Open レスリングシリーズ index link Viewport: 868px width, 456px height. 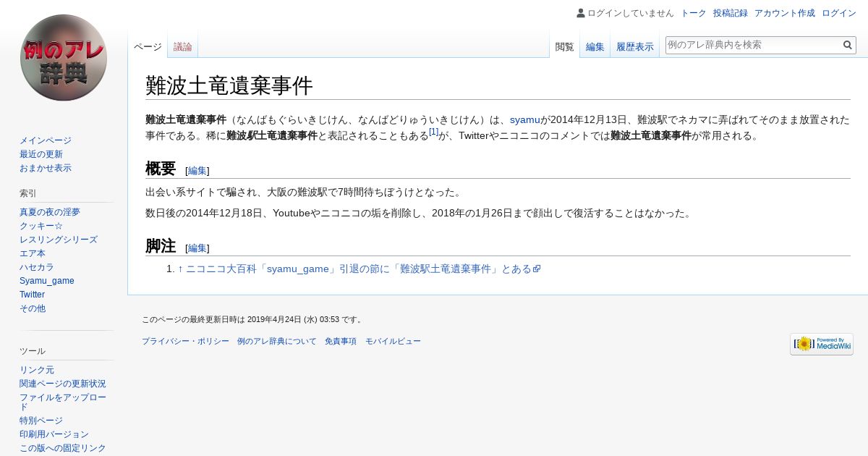point(59,240)
